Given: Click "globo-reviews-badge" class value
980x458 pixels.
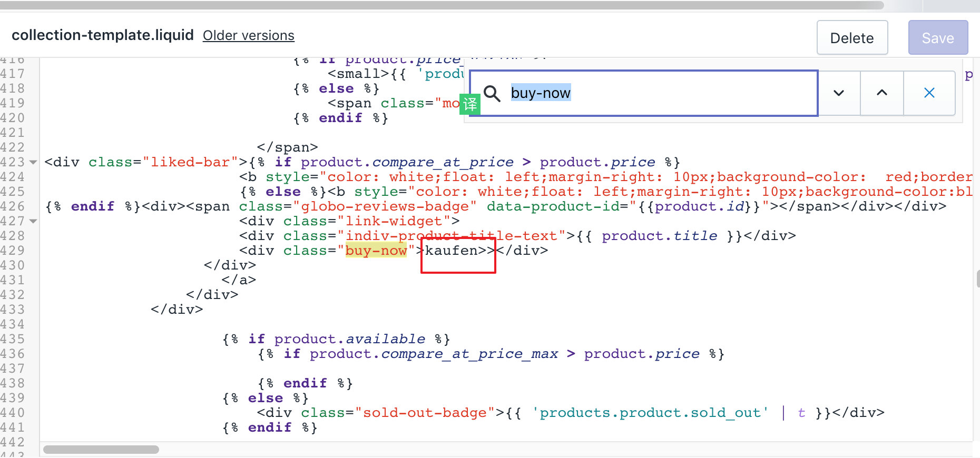Looking at the screenshot, I should point(385,206).
